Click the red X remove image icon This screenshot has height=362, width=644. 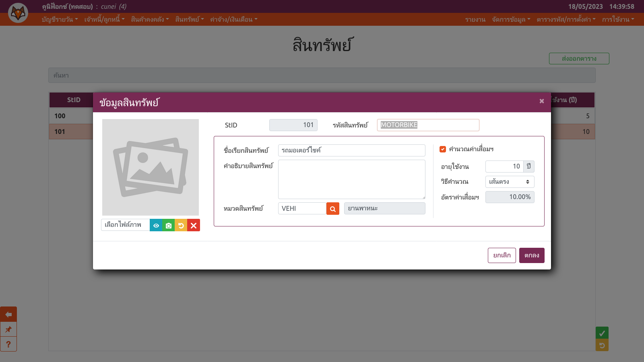pos(194,225)
